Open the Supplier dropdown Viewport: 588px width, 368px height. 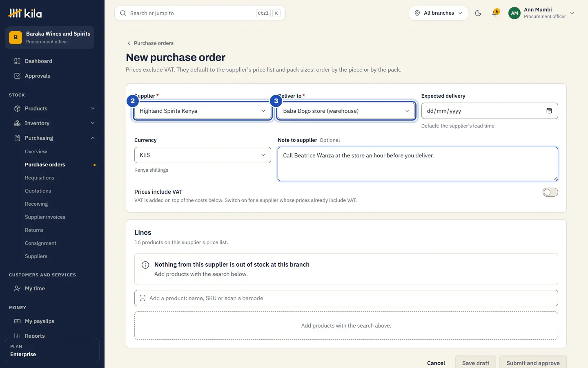(203, 111)
